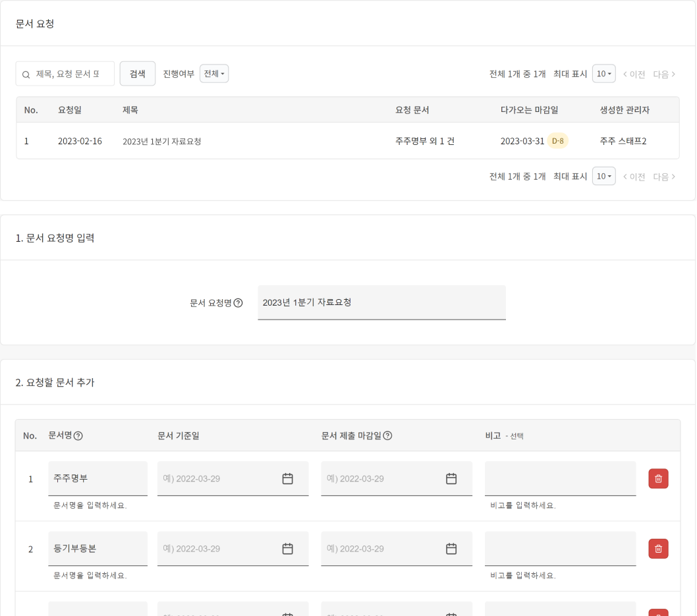Click the red delete icon for 등기부등본 row
The height and width of the screenshot is (616, 697).
pyautogui.click(x=658, y=549)
